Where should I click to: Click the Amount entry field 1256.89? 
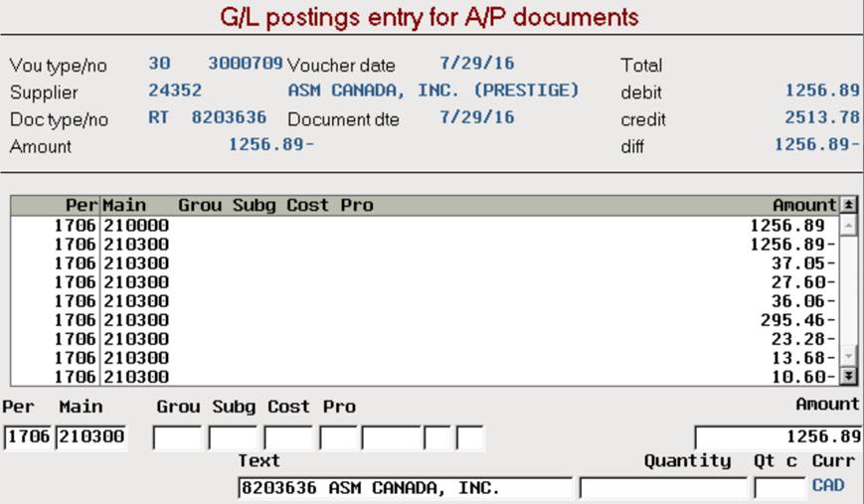click(778, 437)
